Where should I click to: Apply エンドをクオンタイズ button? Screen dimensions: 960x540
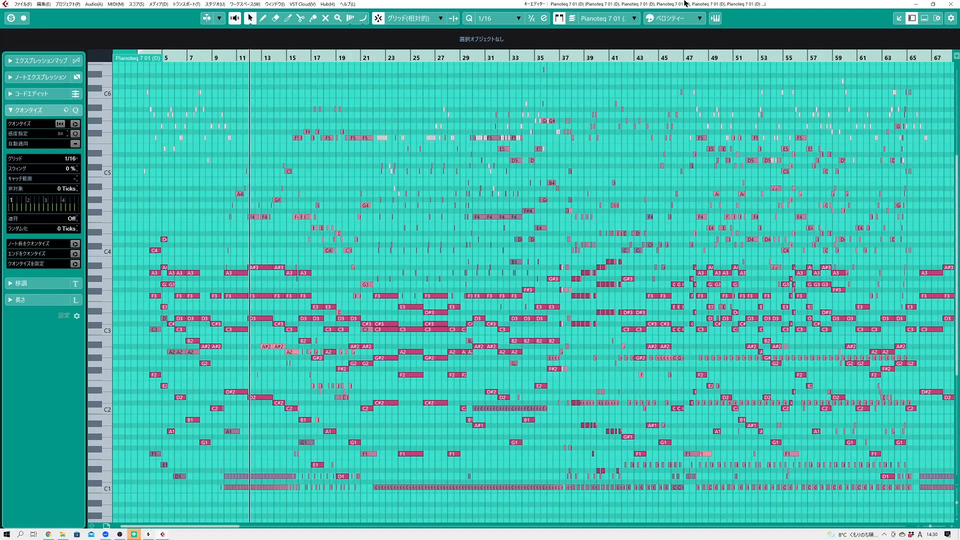click(x=75, y=253)
